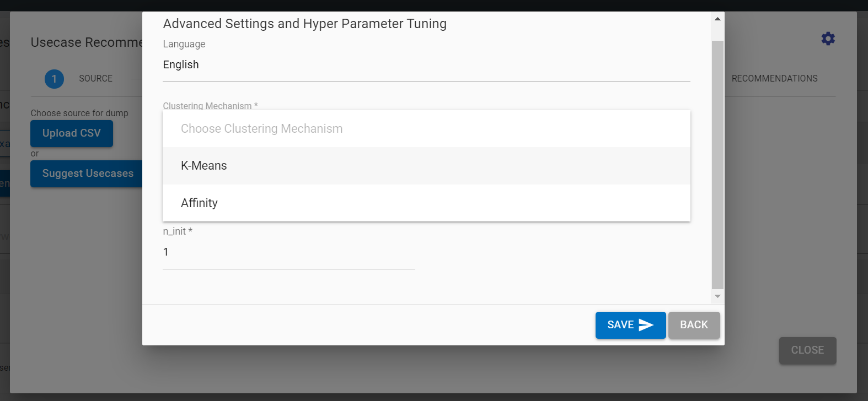Go to the RECOMMENDATIONS step
The width and height of the screenshot is (868, 401).
click(774, 79)
